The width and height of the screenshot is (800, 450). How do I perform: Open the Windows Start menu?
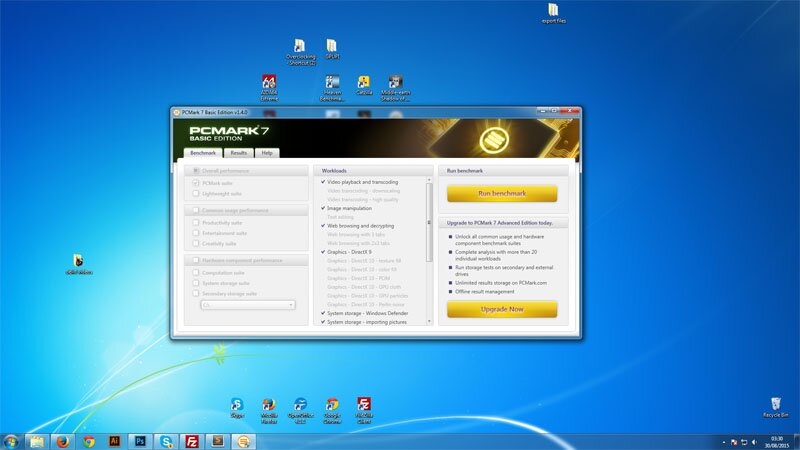click(11, 441)
